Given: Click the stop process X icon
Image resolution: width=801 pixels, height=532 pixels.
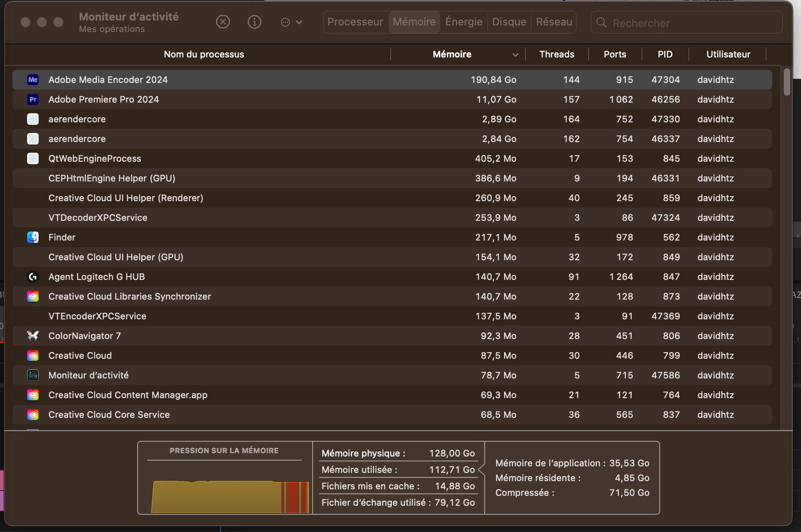Looking at the screenshot, I should tap(223, 22).
